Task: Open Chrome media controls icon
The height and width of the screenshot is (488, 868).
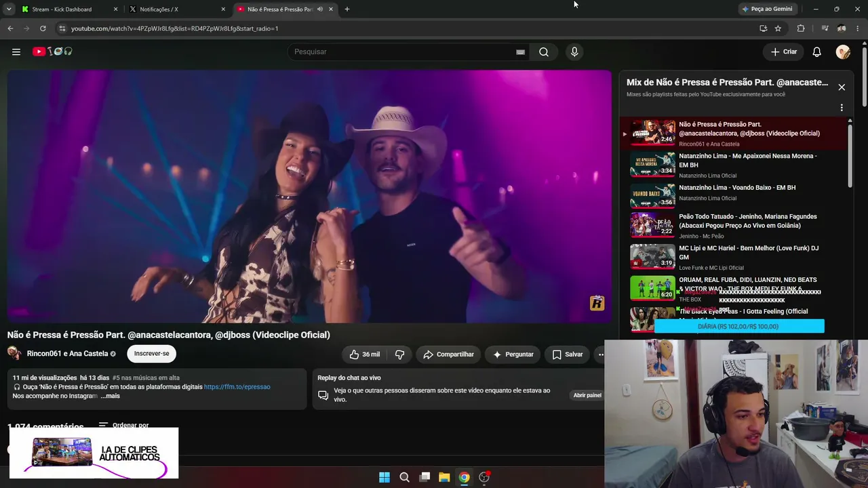Action: 825,28
